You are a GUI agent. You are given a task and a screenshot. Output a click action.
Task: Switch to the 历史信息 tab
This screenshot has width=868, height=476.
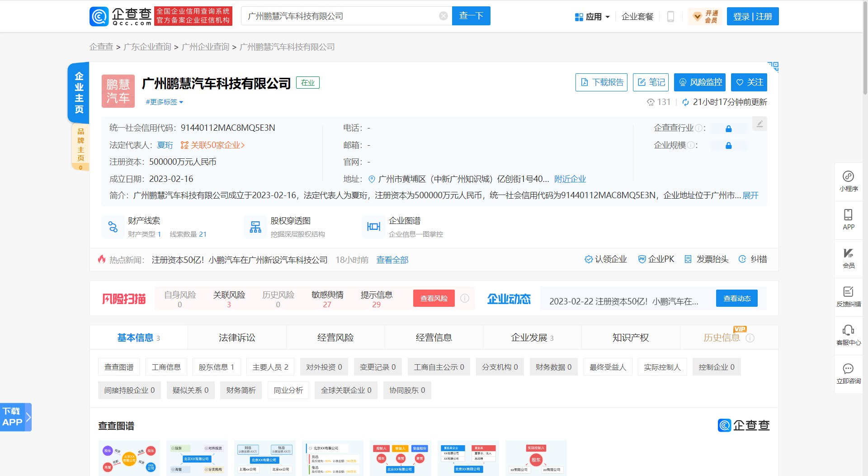tap(722, 338)
